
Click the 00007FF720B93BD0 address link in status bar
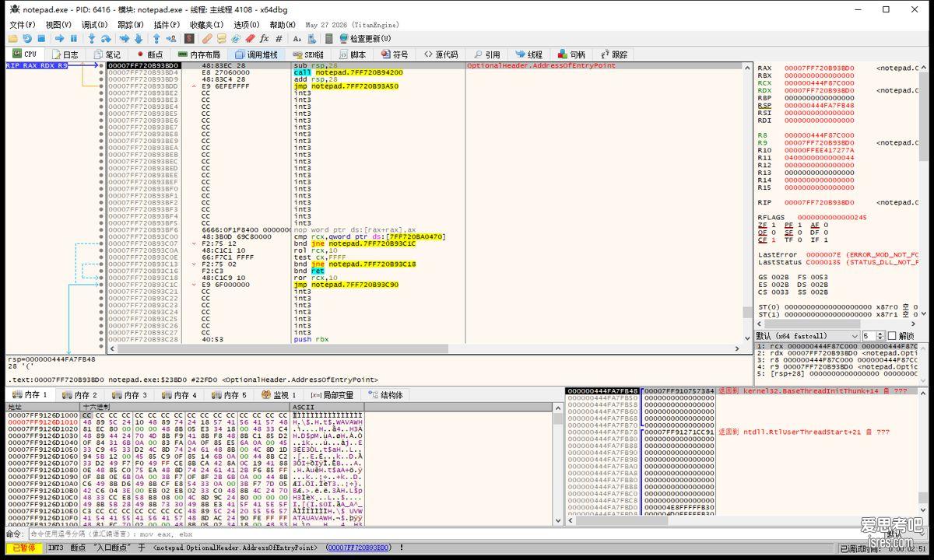[358, 548]
